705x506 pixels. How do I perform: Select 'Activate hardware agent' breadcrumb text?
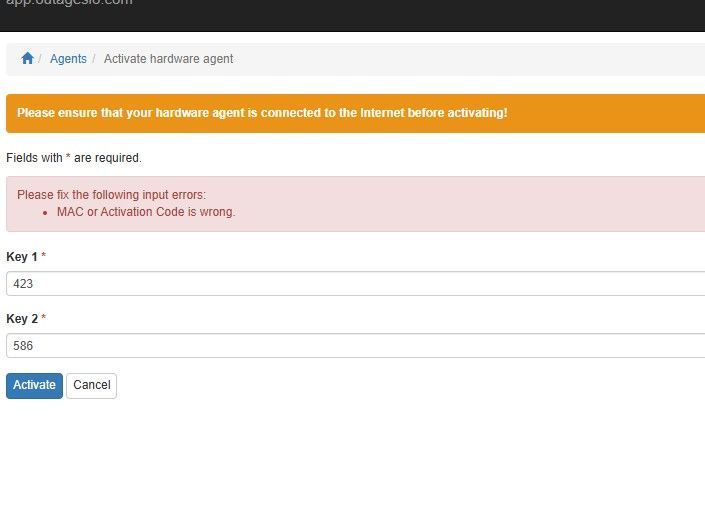point(169,59)
